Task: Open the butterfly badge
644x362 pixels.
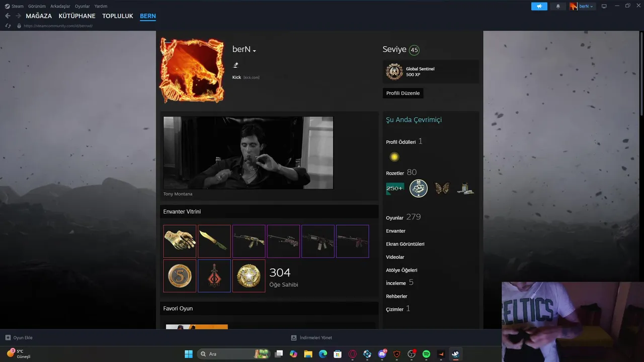Action: (x=442, y=189)
